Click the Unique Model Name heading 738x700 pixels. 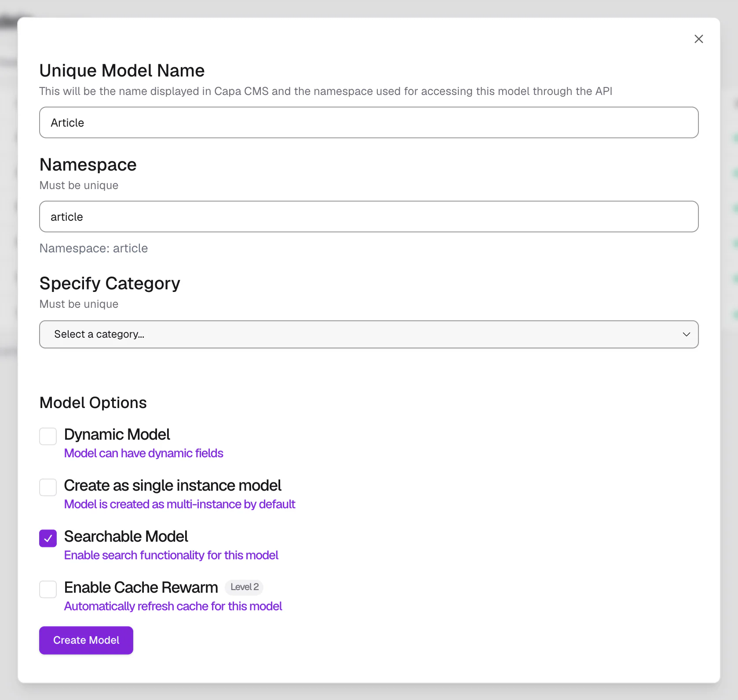tap(122, 71)
